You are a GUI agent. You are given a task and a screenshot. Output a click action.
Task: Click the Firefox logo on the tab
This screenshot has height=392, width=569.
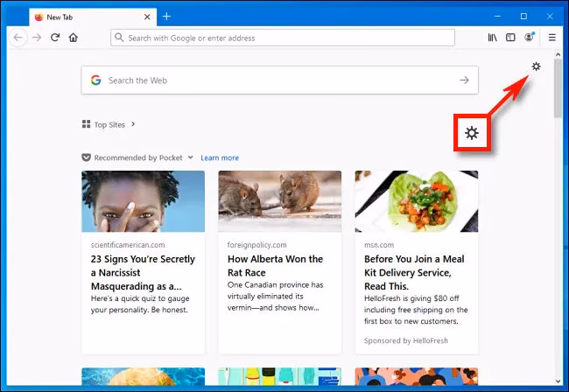click(x=39, y=17)
